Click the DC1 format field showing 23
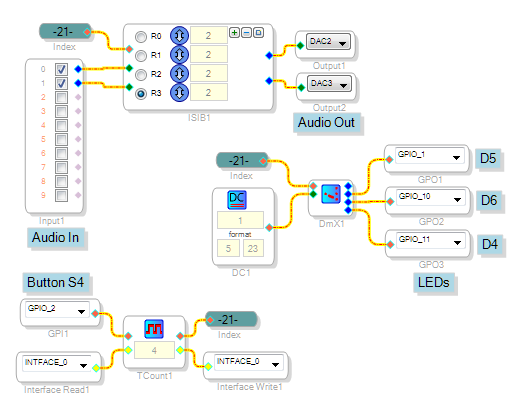524x403 pixels. (x=253, y=248)
